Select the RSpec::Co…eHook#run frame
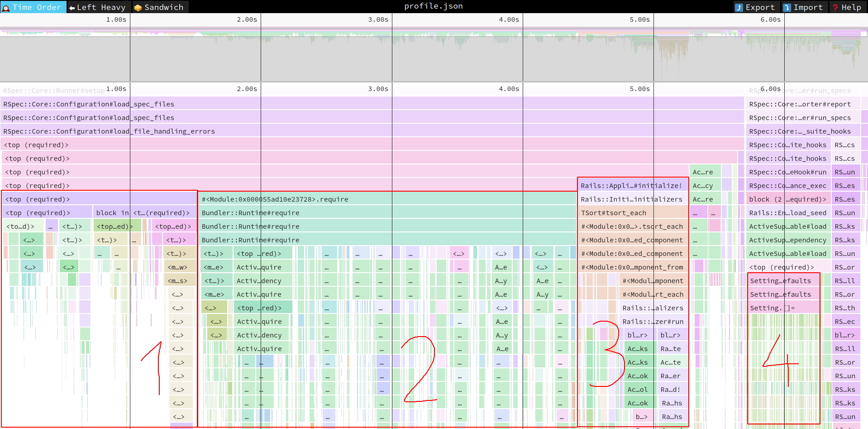 pos(787,172)
